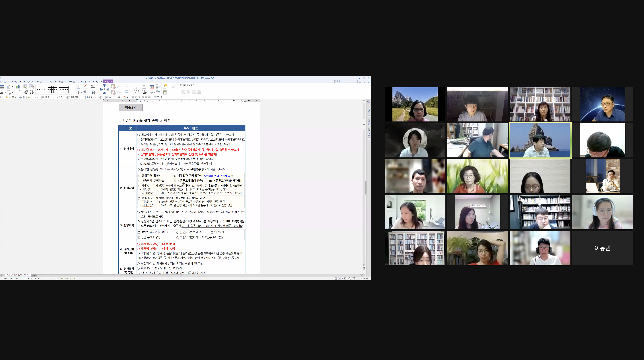
Task: Select the 이사회안건모음(2022.06.17) document tab
Action: coord(18,275)
